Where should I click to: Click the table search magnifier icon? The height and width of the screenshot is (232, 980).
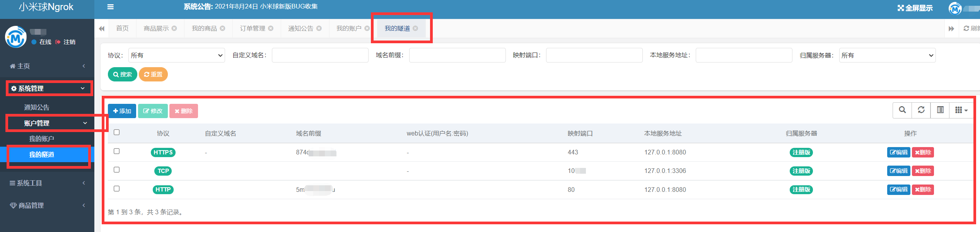pos(902,110)
